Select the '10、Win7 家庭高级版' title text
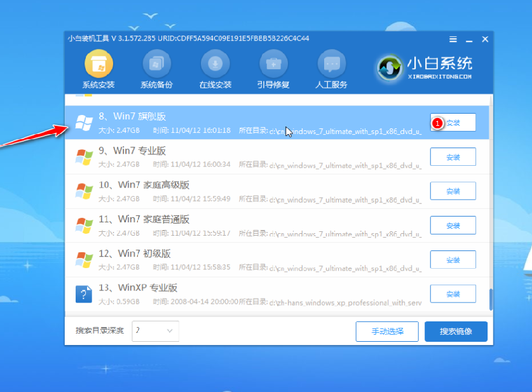 click(x=144, y=185)
